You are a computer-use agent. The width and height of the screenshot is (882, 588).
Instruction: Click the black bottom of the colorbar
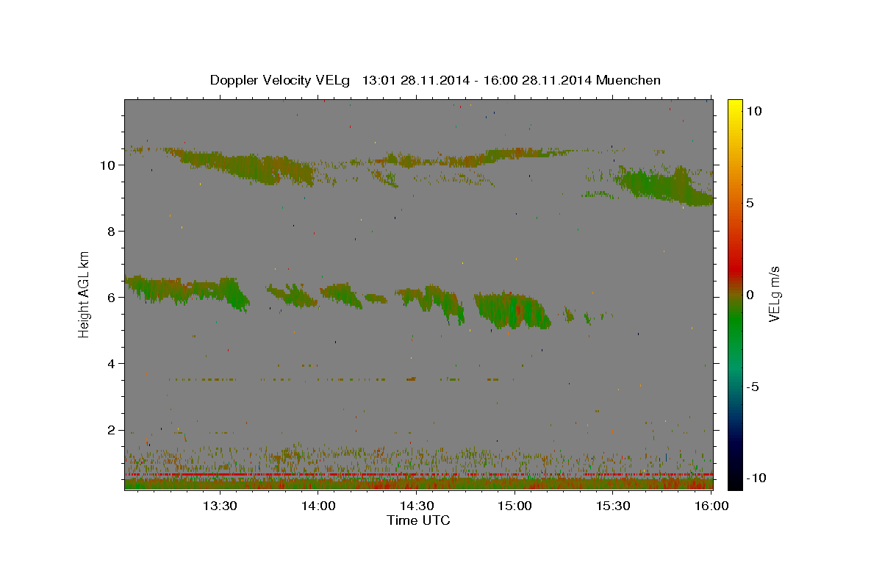(x=735, y=481)
